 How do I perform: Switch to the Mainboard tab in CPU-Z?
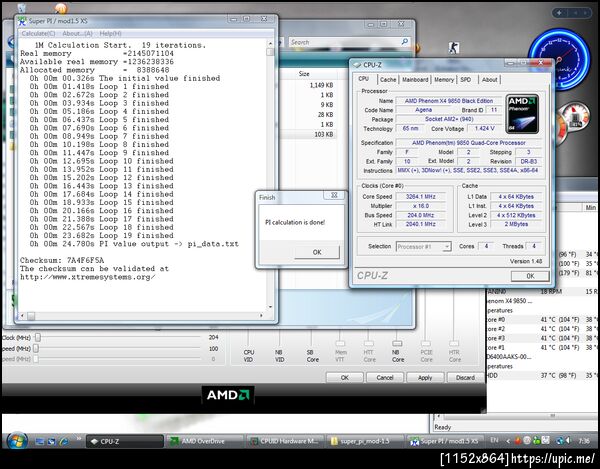click(x=415, y=80)
